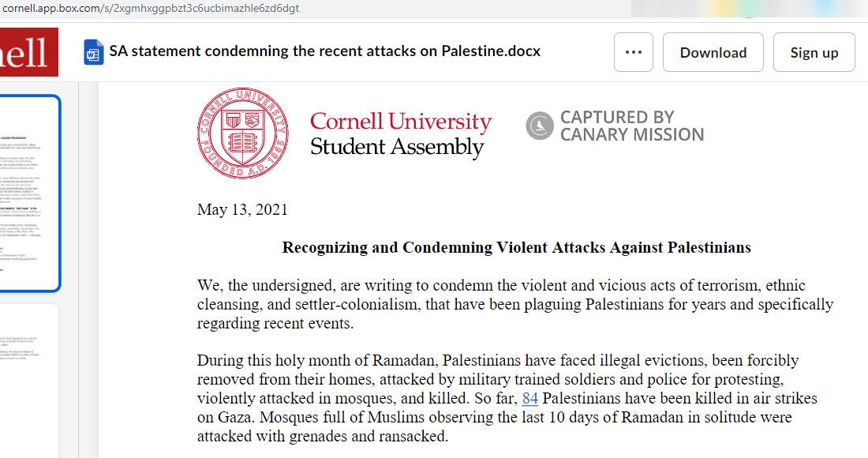Click the Cornell University seal logo
The height and width of the screenshot is (458, 868).
243,133
